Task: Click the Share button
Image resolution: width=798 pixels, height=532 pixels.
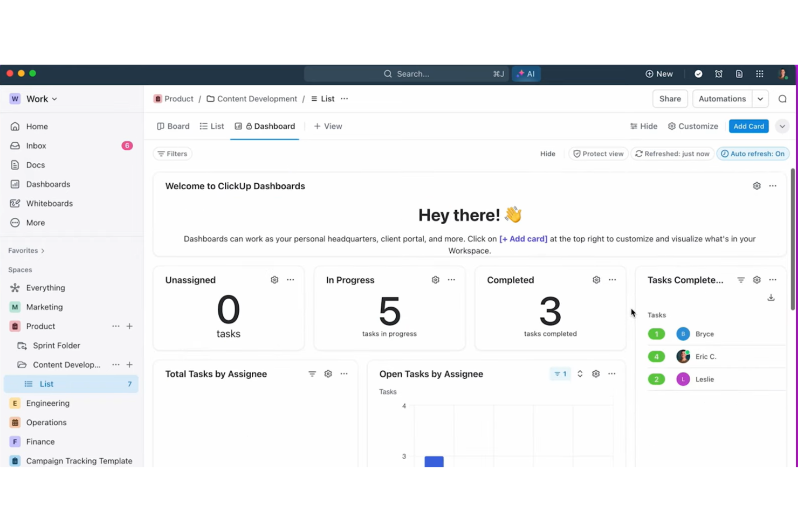Action: (x=670, y=99)
